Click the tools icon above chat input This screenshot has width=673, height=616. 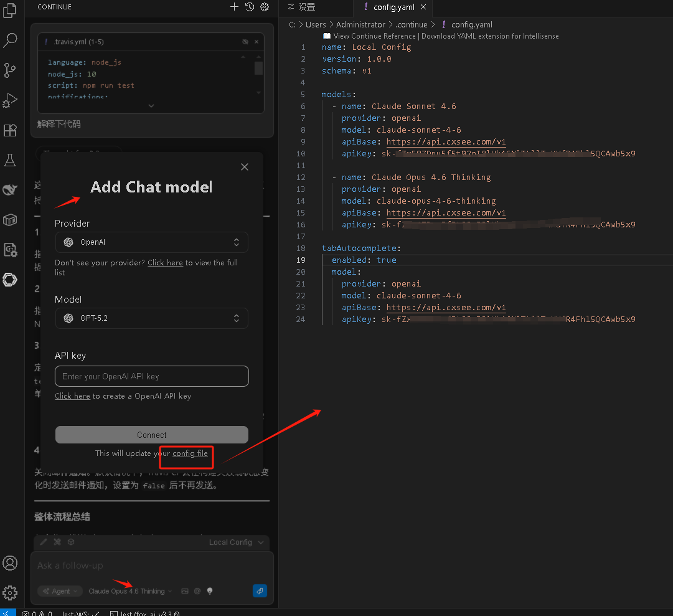(57, 542)
